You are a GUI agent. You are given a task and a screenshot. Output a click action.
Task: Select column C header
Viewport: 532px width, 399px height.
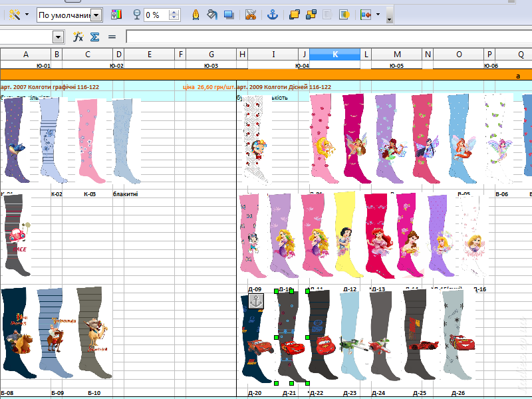click(88, 55)
